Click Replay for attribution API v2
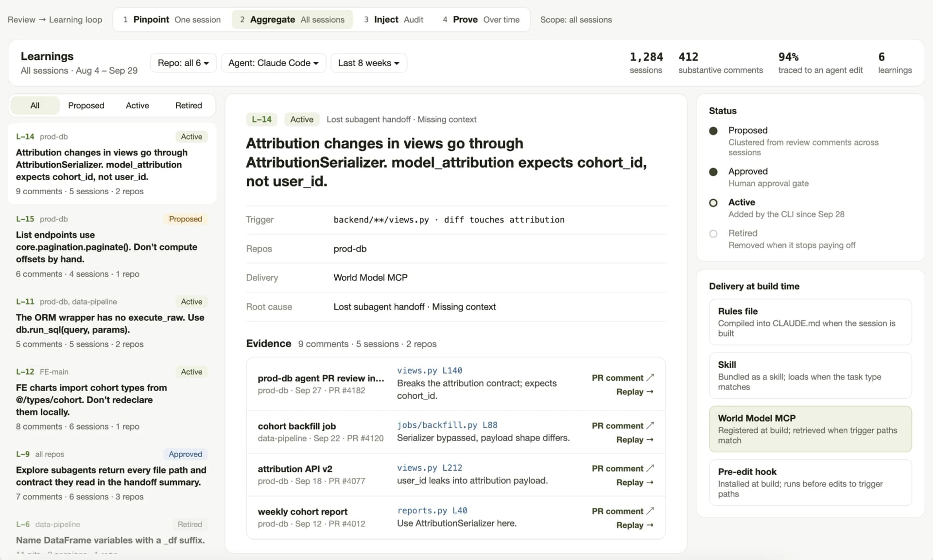Viewport: 933px width, 560px height. [635, 482]
